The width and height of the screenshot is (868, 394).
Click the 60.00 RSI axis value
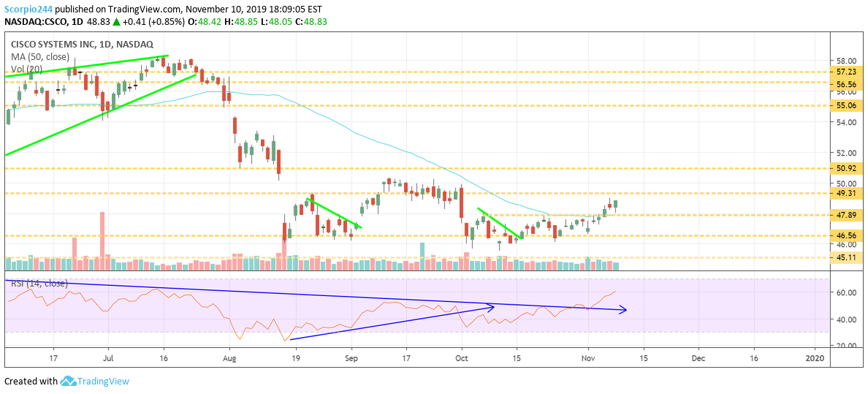coord(845,293)
